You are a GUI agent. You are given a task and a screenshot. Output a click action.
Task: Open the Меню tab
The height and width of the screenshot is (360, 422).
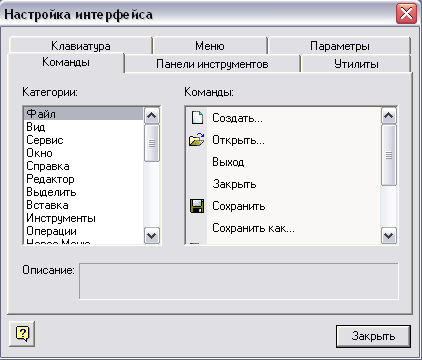coord(210,46)
